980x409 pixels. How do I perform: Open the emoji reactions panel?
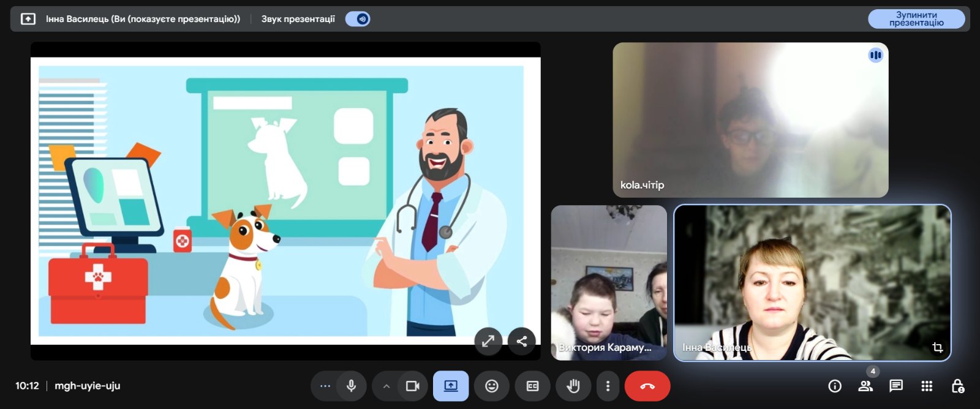tap(492, 386)
